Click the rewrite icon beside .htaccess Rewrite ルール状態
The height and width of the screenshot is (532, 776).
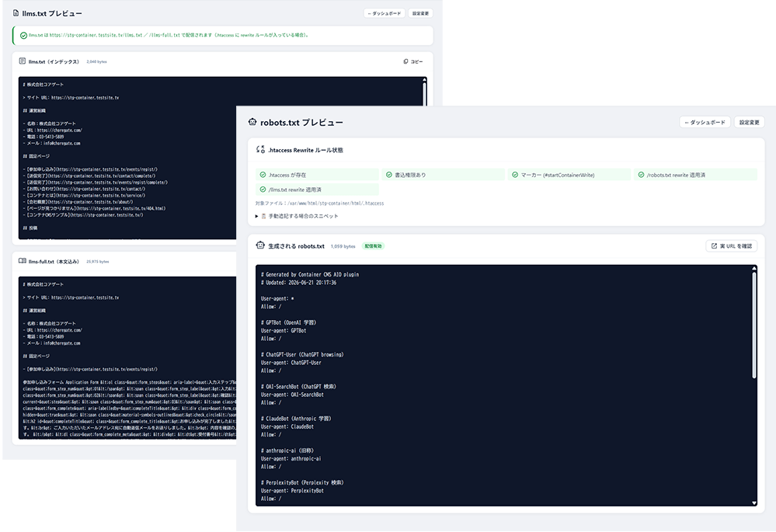pos(260,149)
